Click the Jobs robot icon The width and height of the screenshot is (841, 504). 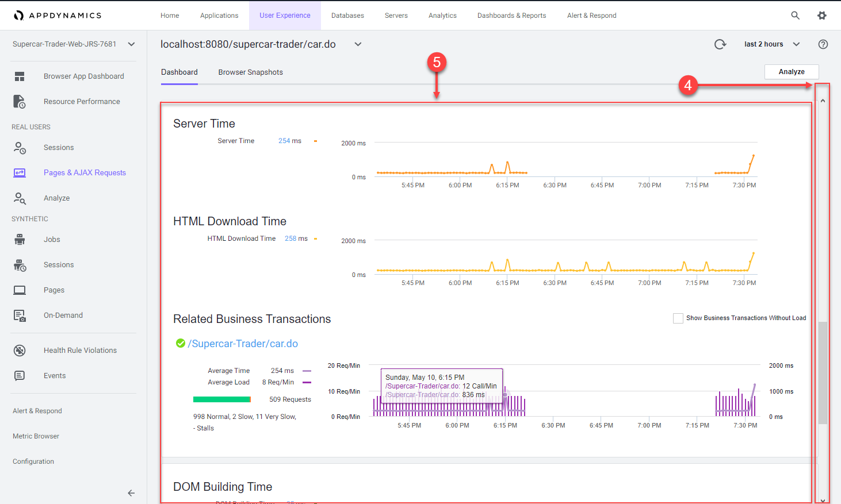[20, 240]
